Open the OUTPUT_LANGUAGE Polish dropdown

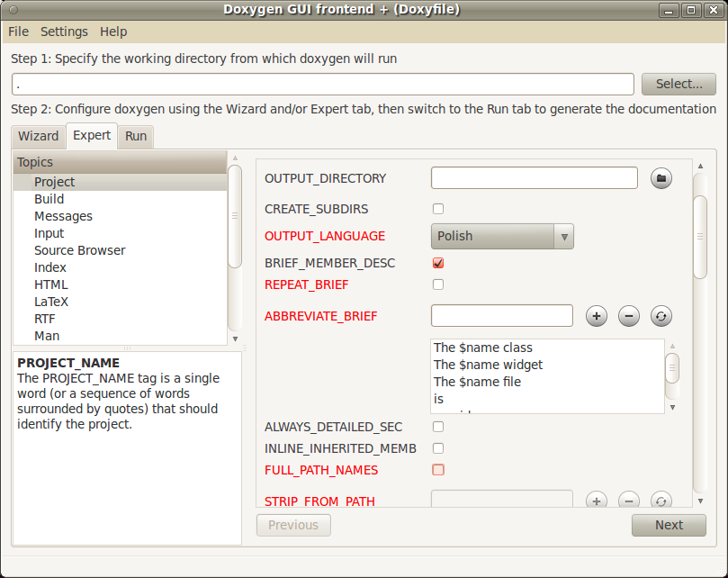click(x=502, y=236)
